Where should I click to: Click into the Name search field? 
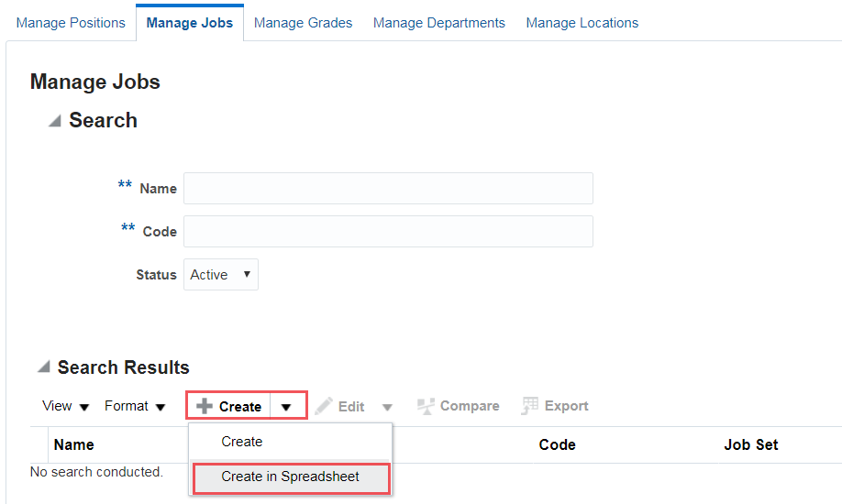click(388, 189)
